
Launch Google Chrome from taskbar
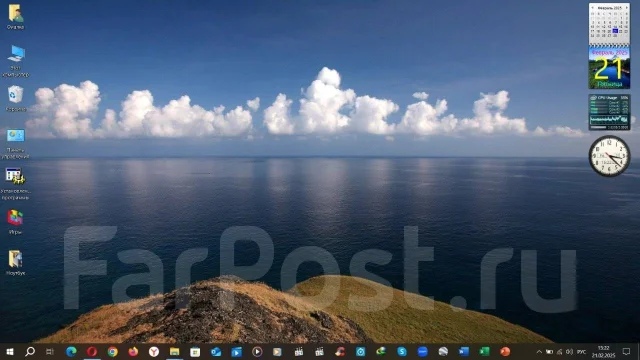(113, 351)
